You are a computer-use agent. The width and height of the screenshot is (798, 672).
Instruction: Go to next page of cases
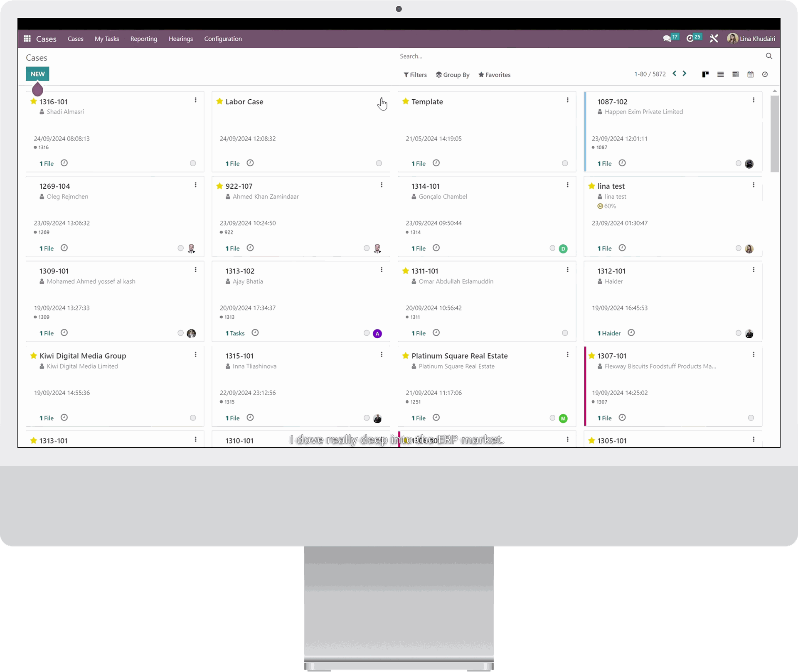coord(685,74)
